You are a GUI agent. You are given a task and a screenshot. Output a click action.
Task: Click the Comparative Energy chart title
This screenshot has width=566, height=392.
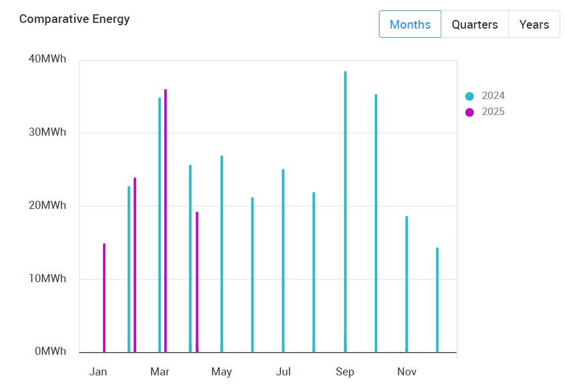(74, 19)
